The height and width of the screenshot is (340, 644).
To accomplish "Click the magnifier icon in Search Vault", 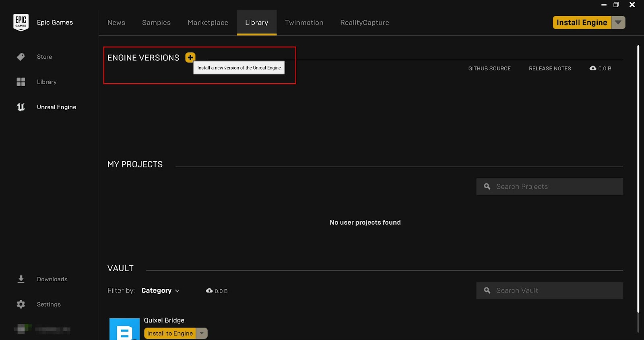I will (x=487, y=291).
